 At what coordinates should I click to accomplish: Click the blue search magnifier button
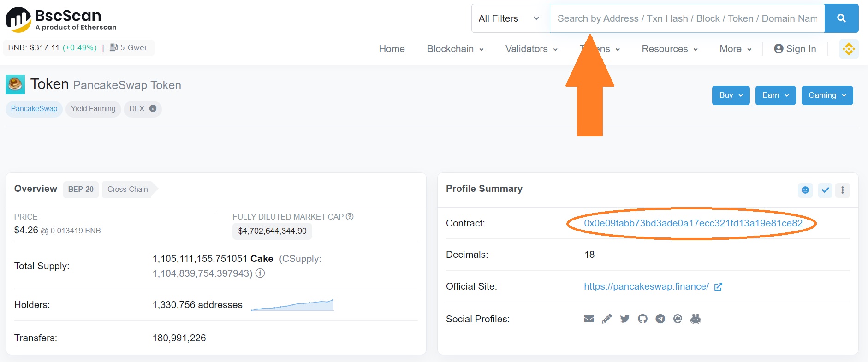pyautogui.click(x=841, y=18)
